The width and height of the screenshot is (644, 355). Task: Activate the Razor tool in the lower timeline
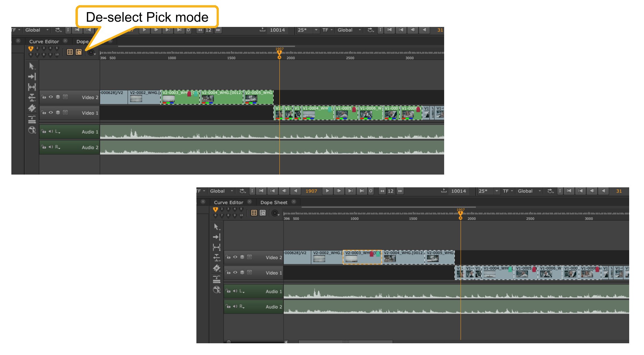tap(216, 268)
